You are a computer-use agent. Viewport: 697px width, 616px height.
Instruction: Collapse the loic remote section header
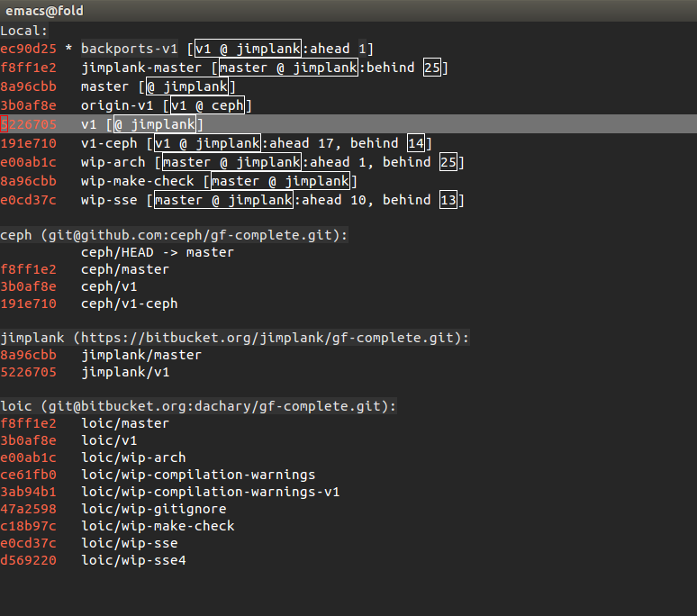click(x=198, y=406)
